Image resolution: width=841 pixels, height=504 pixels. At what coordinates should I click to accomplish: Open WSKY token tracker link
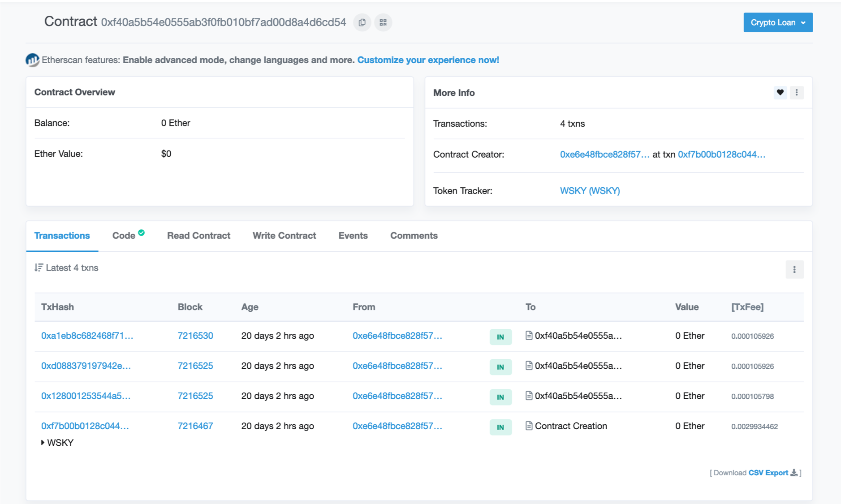click(x=590, y=191)
